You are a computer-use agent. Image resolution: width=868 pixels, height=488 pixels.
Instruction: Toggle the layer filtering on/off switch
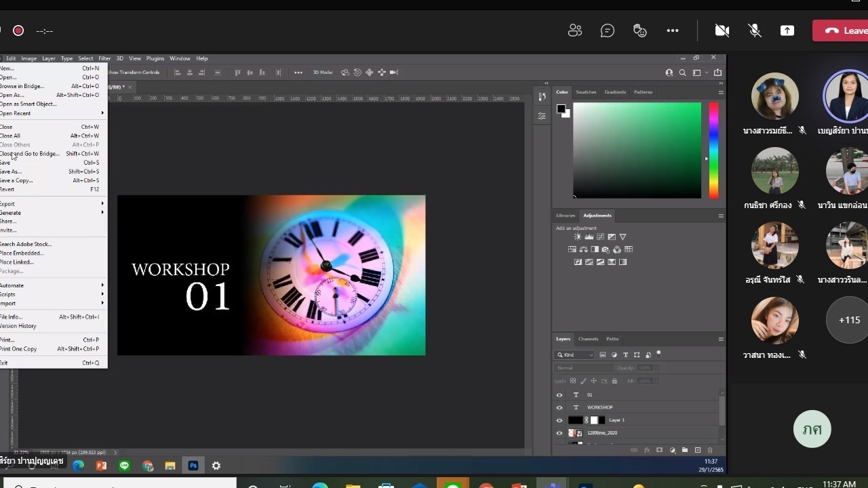pyautogui.click(x=658, y=353)
